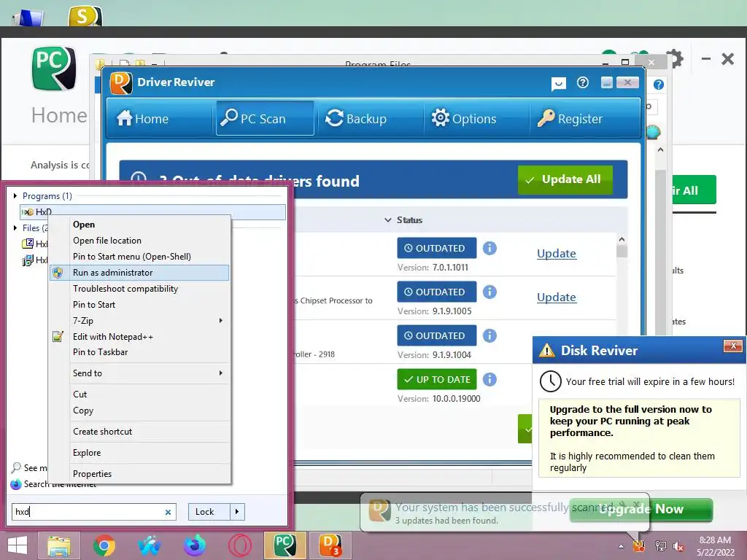Select the HxD program search result

[x=152, y=212]
